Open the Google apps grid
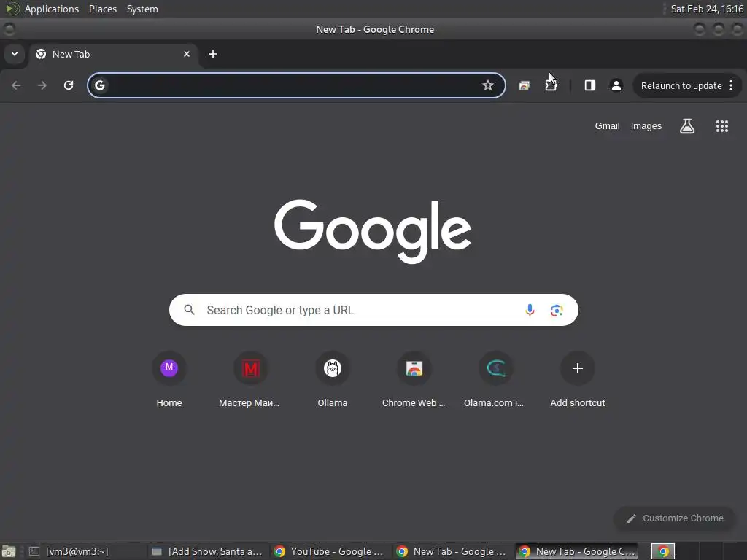Image resolution: width=747 pixels, height=560 pixels. [x=721, y=126]
